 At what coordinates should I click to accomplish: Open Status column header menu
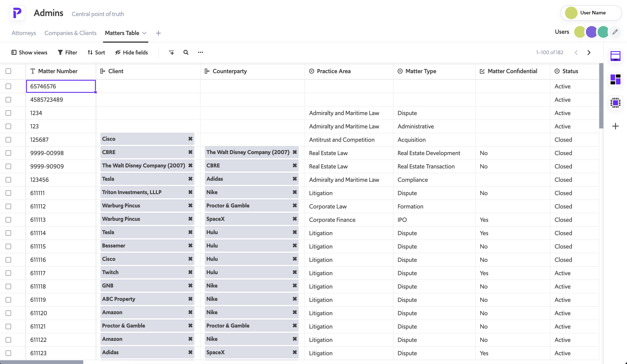click(x=574, y=71)
